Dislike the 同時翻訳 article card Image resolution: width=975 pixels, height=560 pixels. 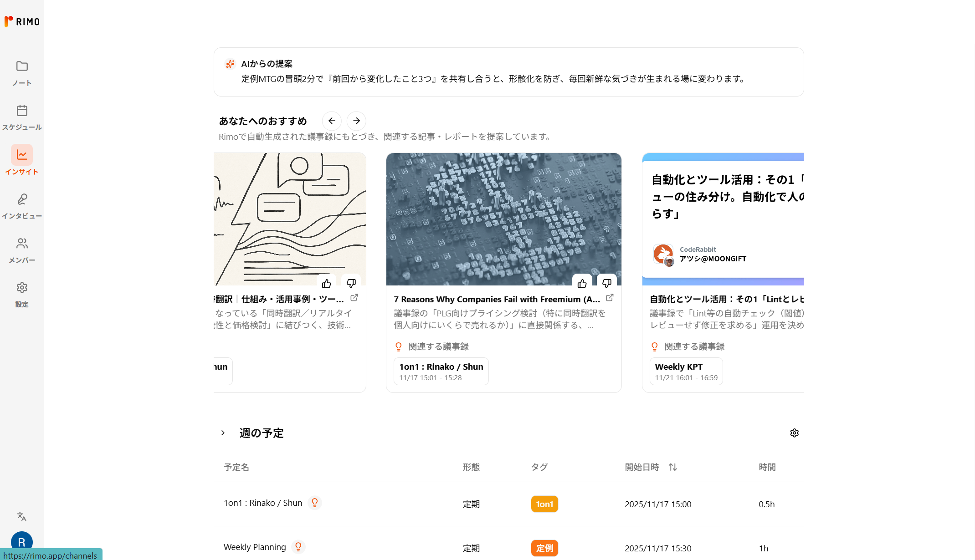[351, 284]
